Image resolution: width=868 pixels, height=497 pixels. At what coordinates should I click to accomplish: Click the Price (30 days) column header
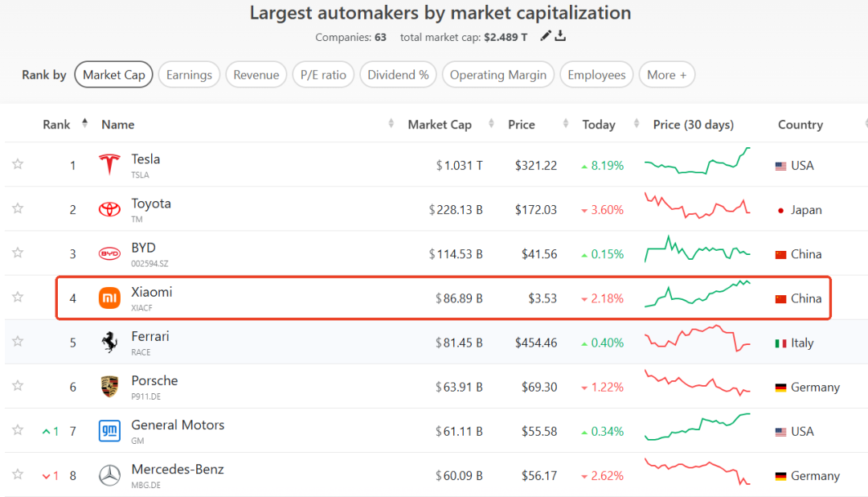[x=693, y=125]
